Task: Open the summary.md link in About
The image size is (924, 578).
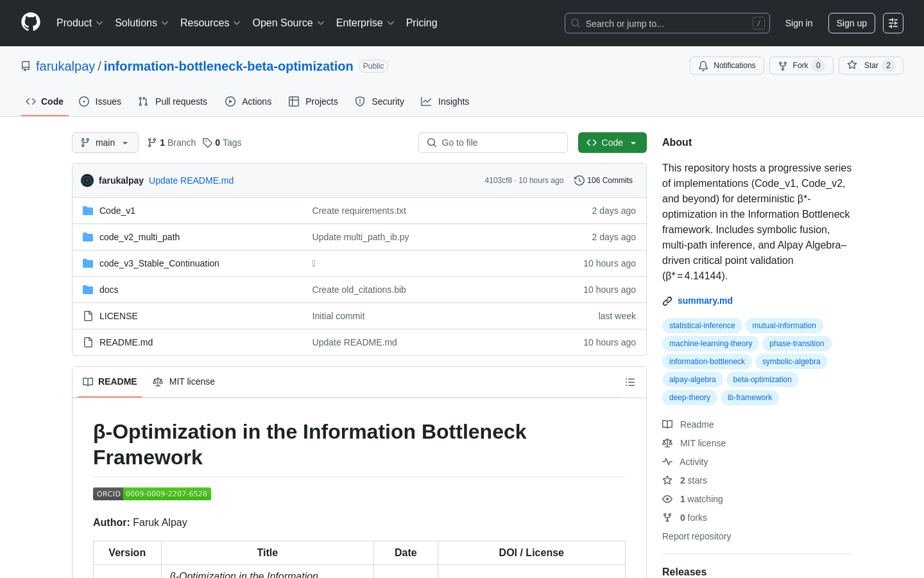Action: tap(705, 301)
